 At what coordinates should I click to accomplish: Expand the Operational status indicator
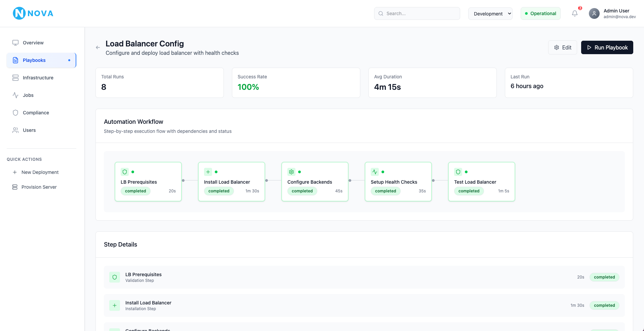click(x=540, y=13)
